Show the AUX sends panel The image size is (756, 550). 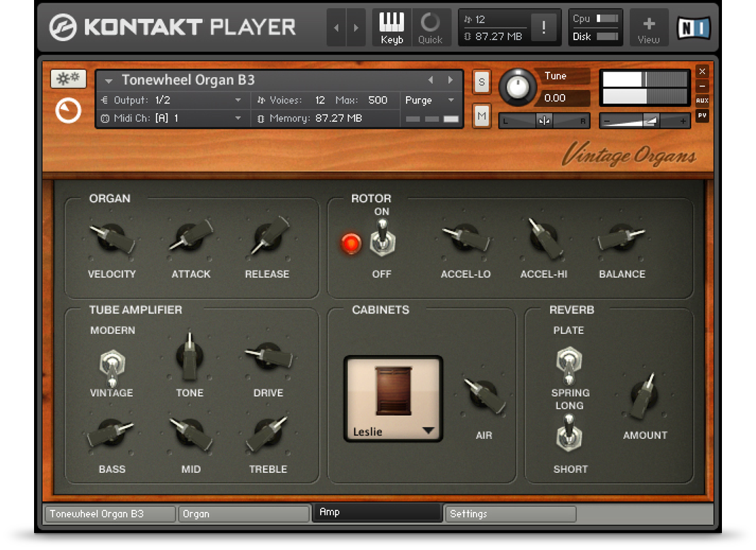coord(702,100)
